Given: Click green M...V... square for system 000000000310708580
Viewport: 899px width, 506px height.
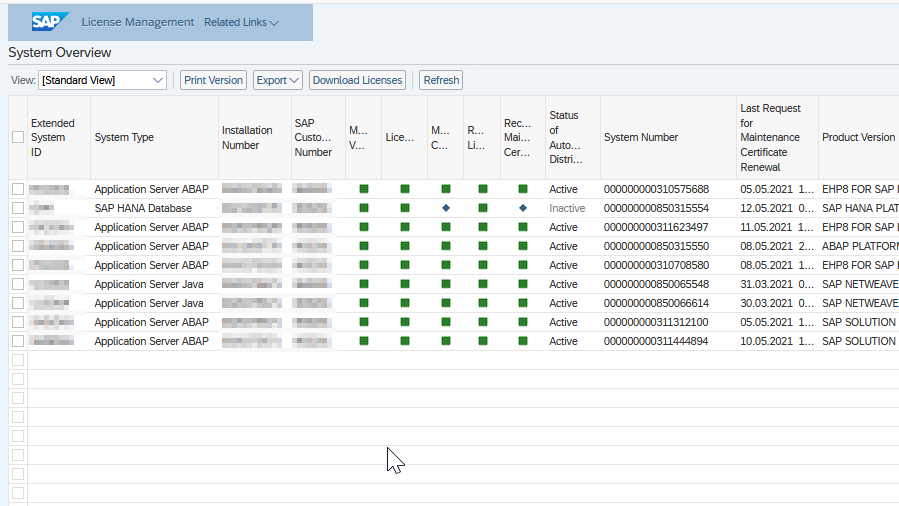Looking at the screenshot, I should [363, 265].
